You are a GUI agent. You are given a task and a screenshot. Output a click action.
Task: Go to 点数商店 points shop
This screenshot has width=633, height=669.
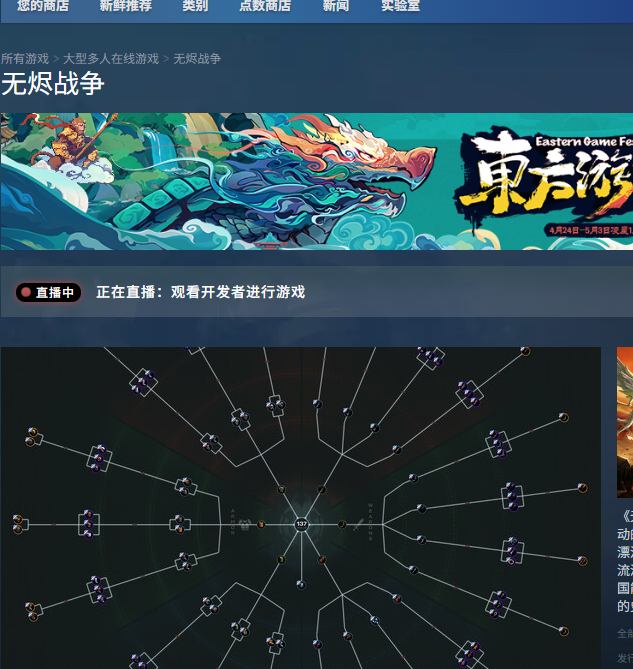265,6
